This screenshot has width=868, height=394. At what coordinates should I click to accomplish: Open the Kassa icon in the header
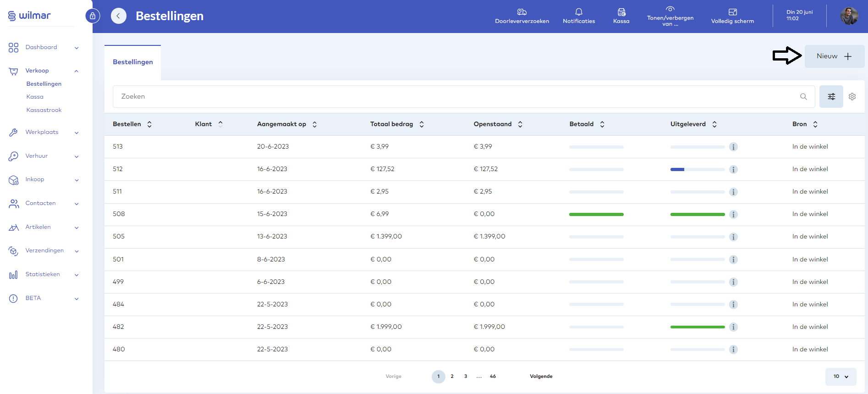[621, 16]
